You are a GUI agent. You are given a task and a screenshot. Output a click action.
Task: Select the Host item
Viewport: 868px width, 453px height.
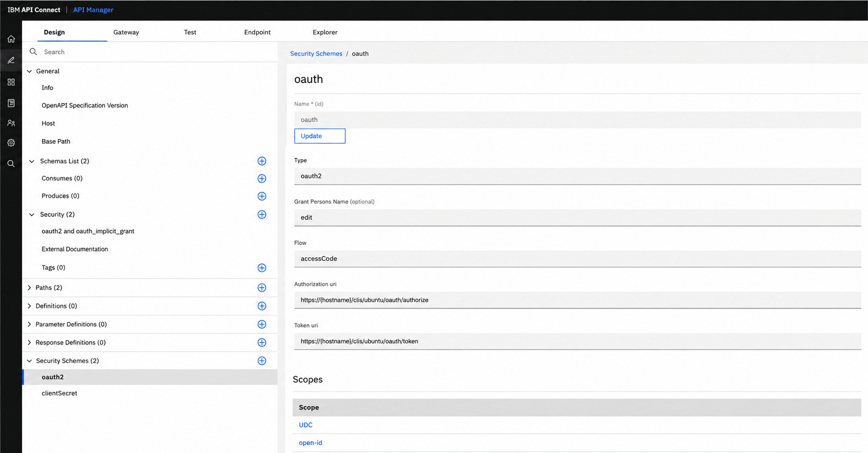coord(49,123)
